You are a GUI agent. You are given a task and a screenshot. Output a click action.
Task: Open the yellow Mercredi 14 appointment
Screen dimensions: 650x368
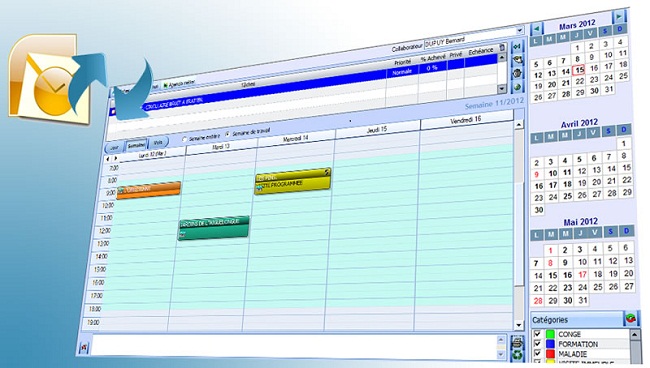point(293,181)
